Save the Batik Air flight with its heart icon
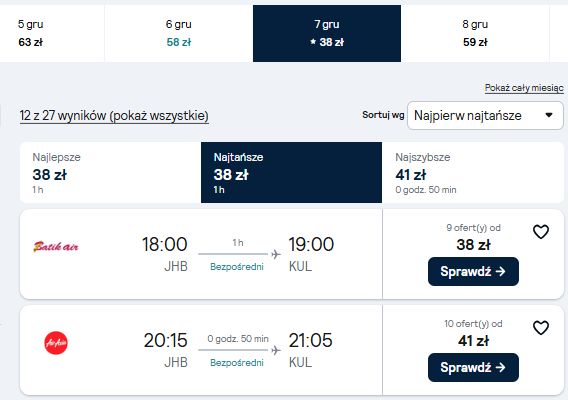 pyautogui.click(x=541, y=232)
